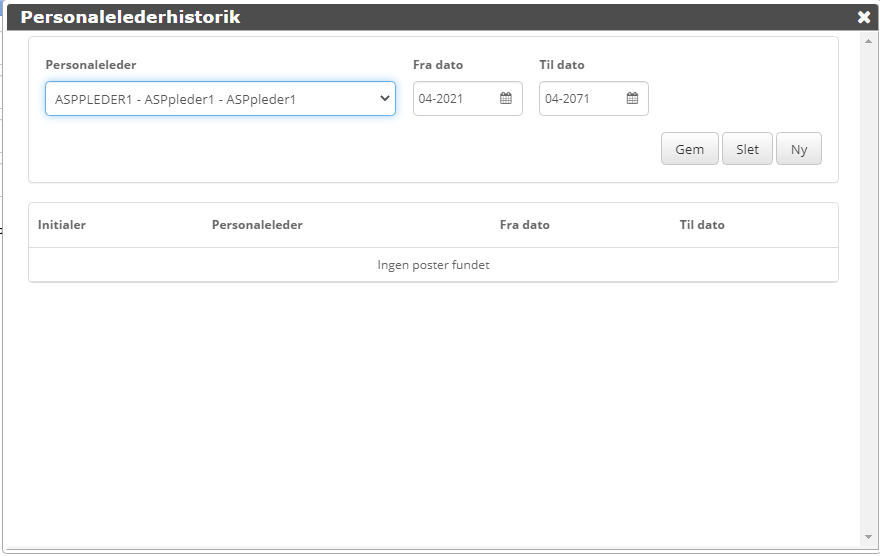This screenshot has width=880, height=556.
Task: Expand the Personaleleder dropdown
Action: (221, 99)
